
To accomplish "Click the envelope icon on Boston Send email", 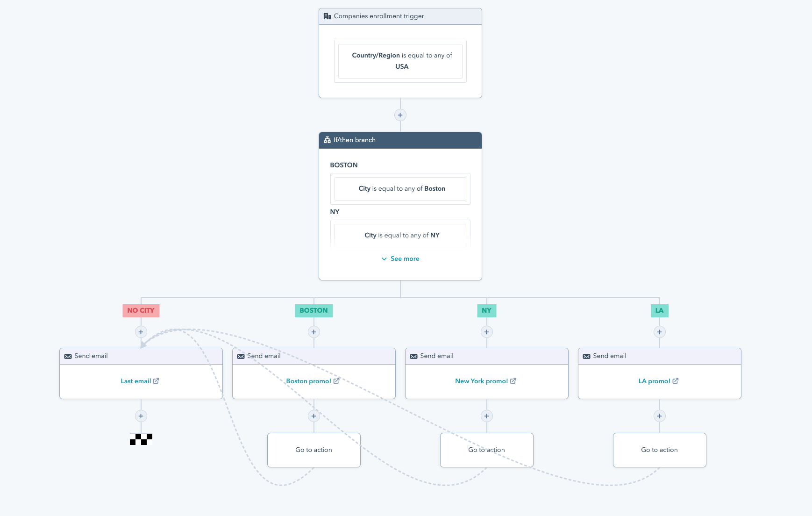I will pos(241,356).
